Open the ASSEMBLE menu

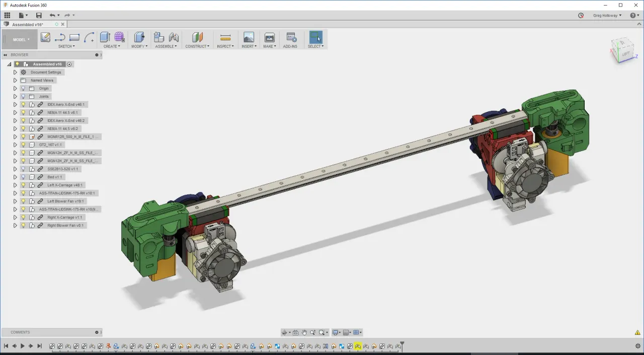[x=166, y=46]
